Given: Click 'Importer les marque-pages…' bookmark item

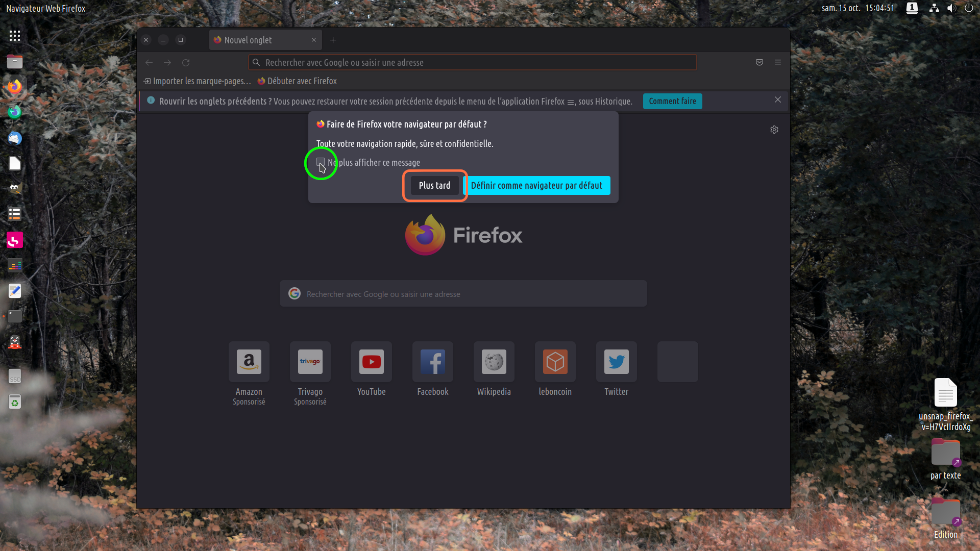Looking at the screenshot, I should (x=198, y=81).
